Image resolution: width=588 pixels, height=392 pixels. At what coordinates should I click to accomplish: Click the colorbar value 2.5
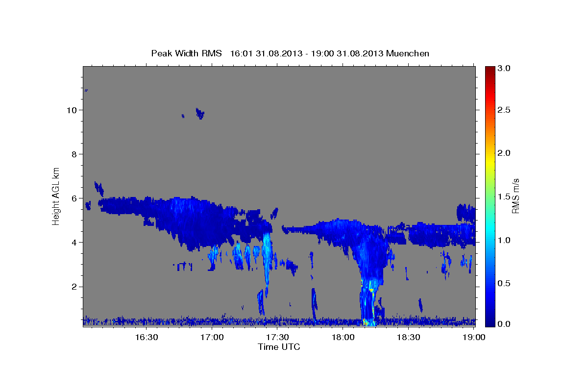505,110
